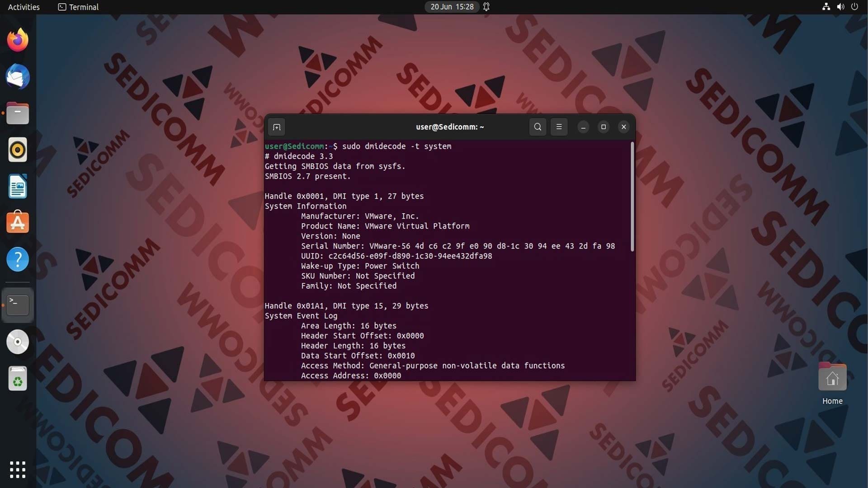
Task: Click the notification bell icon
Action: 486,7
